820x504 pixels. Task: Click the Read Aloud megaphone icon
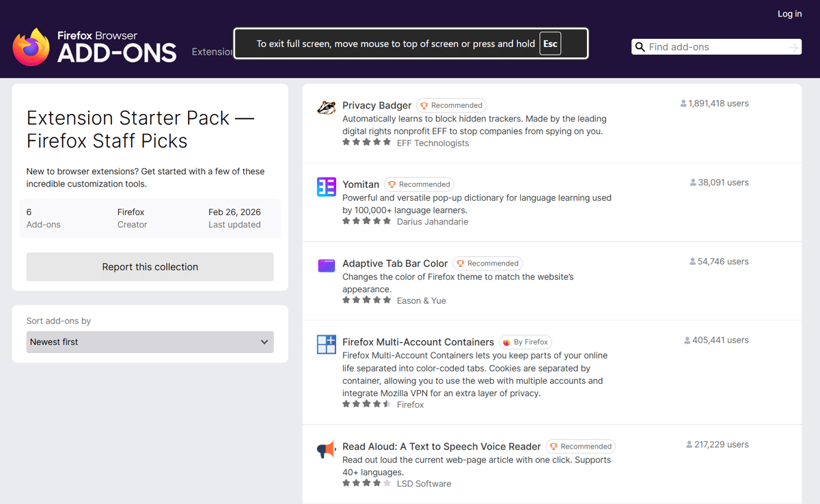[x=326, y=449]
